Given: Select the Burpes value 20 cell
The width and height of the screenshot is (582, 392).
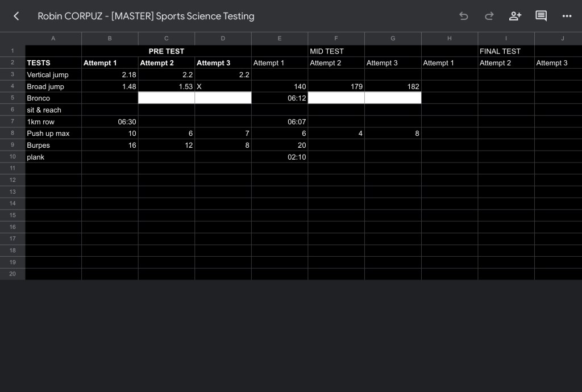Looking at the screenshot, I should [280, 145].
